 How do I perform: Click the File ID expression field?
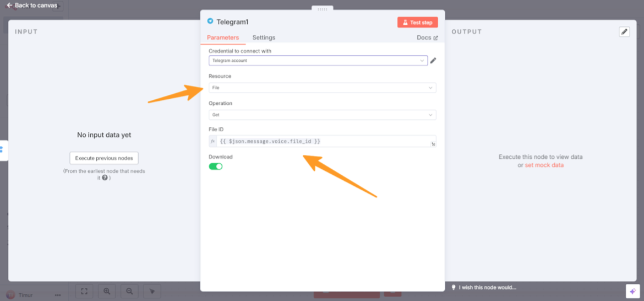[323, 141]
